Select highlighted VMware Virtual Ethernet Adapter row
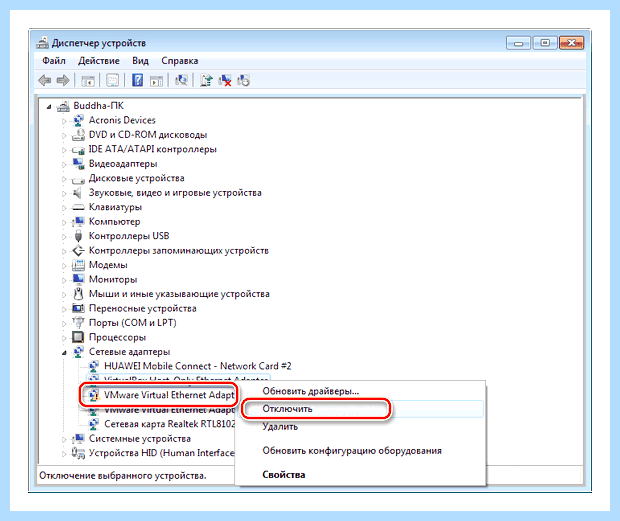620x521 pixels. click(x=158, y=395)
